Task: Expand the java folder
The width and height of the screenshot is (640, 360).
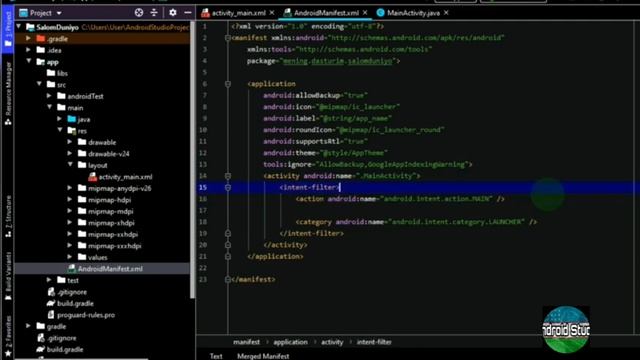Action: coord(60,119)
